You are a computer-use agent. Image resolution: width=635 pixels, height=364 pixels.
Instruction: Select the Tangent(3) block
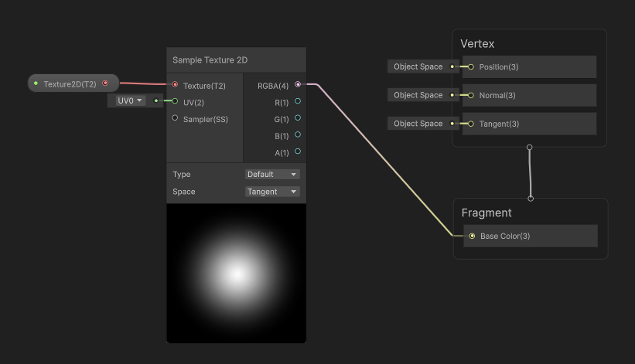pyautogui.click(x=529, y=124)
